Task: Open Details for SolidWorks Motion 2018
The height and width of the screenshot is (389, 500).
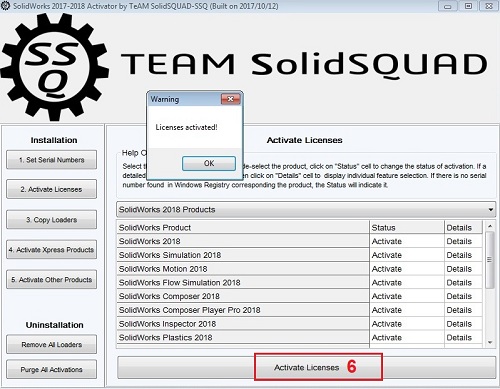Action: 463,269
